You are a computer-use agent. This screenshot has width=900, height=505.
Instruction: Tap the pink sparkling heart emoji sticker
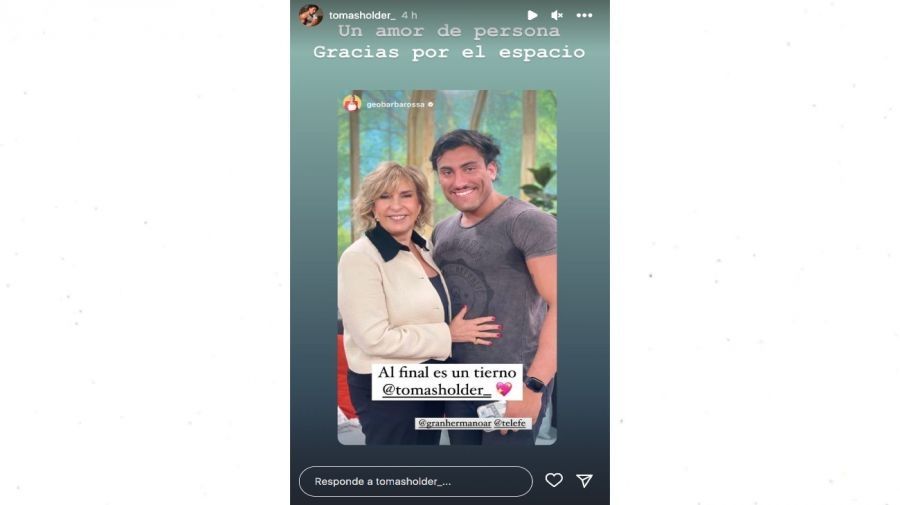[504, 390]
